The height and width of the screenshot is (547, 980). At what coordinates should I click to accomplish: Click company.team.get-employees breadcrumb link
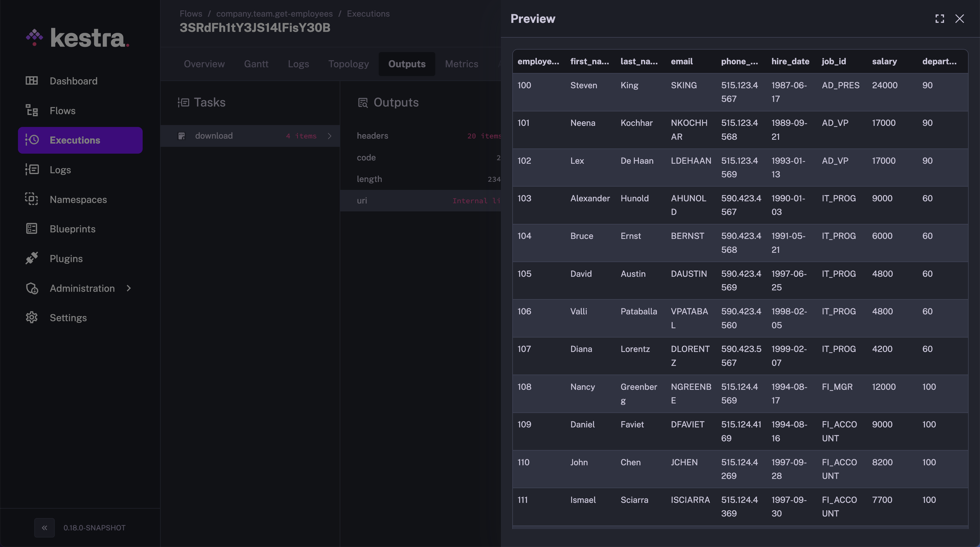point(274,14)
